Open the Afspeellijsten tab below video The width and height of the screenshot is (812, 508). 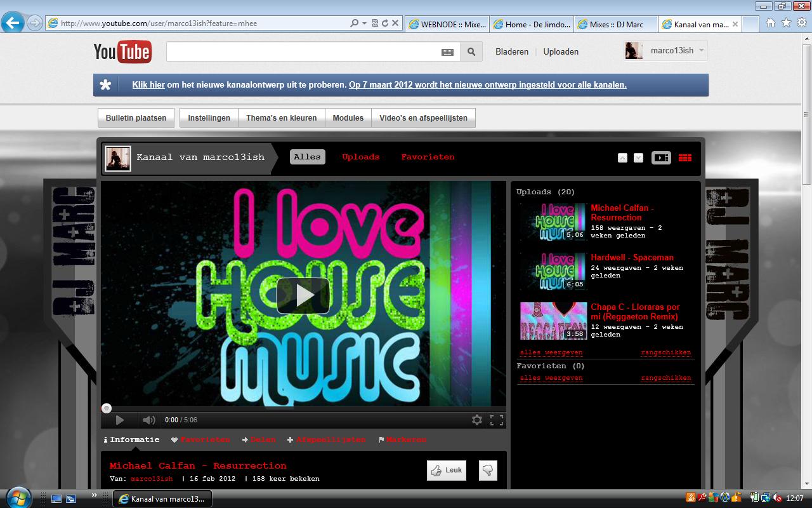click(x=326, y=439)
